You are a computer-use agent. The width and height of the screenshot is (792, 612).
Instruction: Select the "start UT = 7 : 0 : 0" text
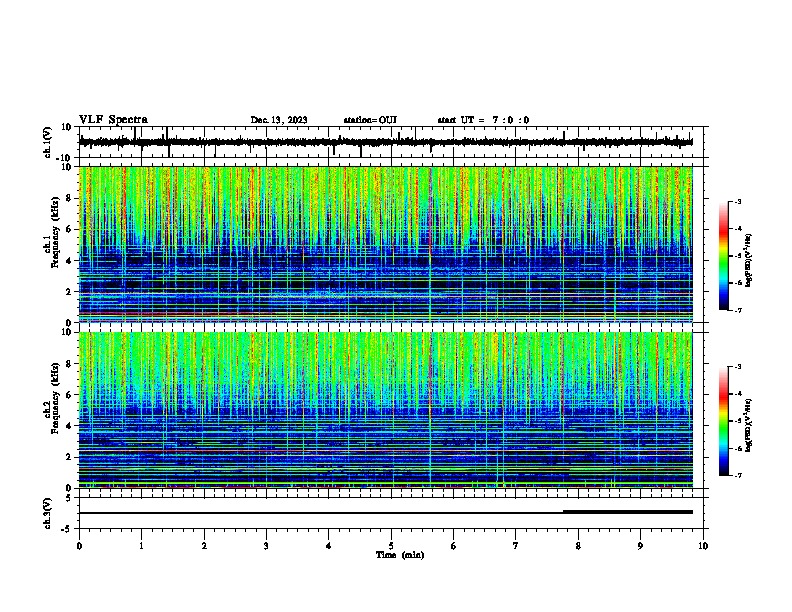click(483, 120)
